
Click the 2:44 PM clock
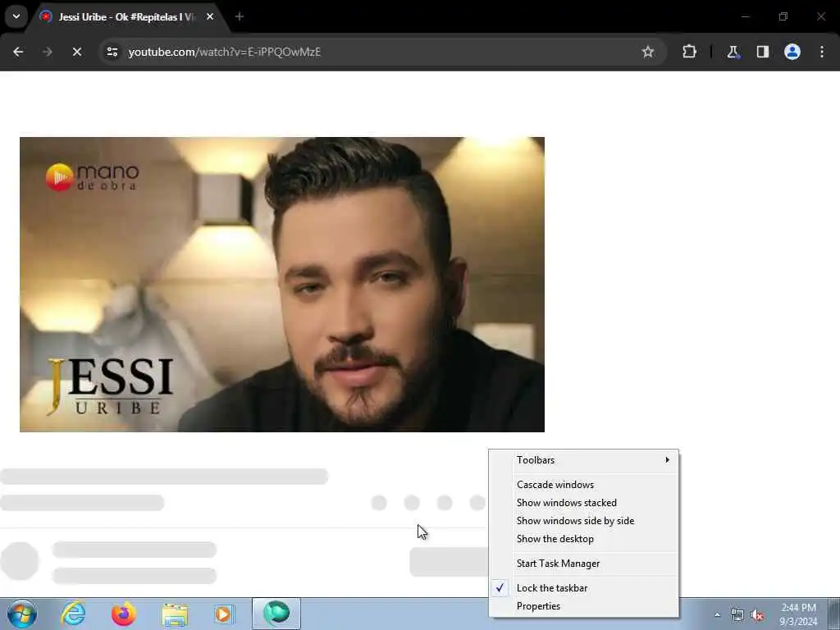[798, 614]
